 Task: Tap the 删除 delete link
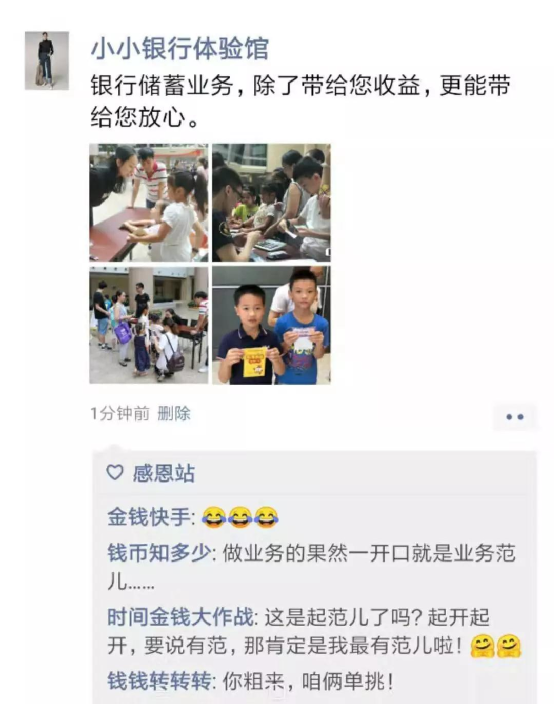click(174, 414)
